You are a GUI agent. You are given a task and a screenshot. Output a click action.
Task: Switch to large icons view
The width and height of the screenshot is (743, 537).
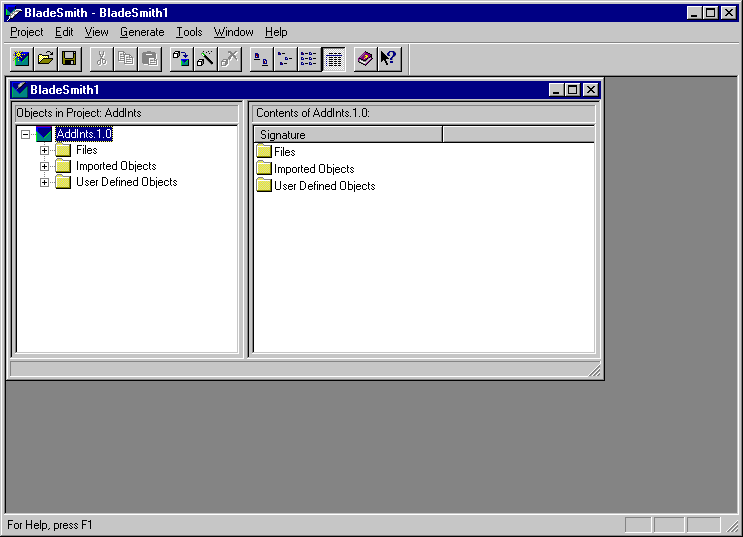pos(261,59)
